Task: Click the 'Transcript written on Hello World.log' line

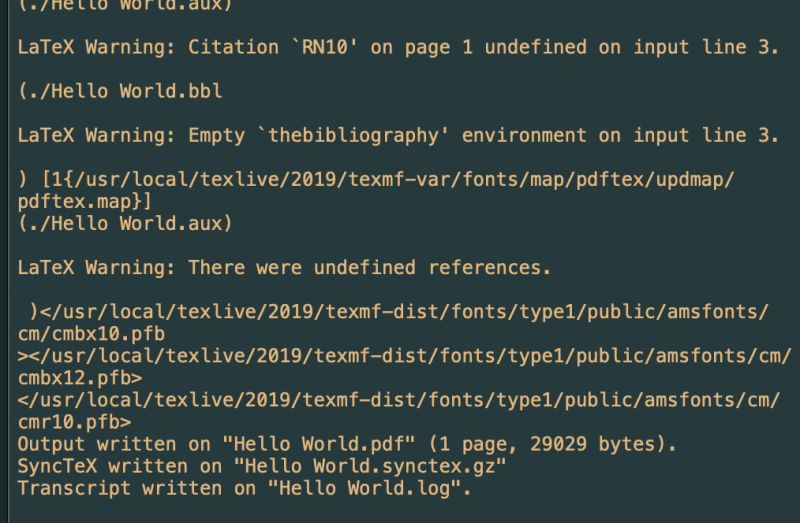Action: [x=244, y=488]
